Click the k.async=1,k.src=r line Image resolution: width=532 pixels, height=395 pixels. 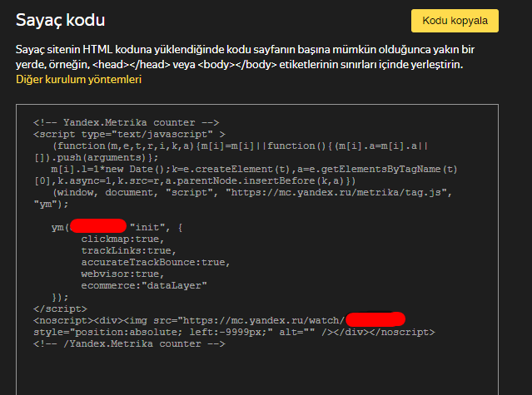(195, 181)
